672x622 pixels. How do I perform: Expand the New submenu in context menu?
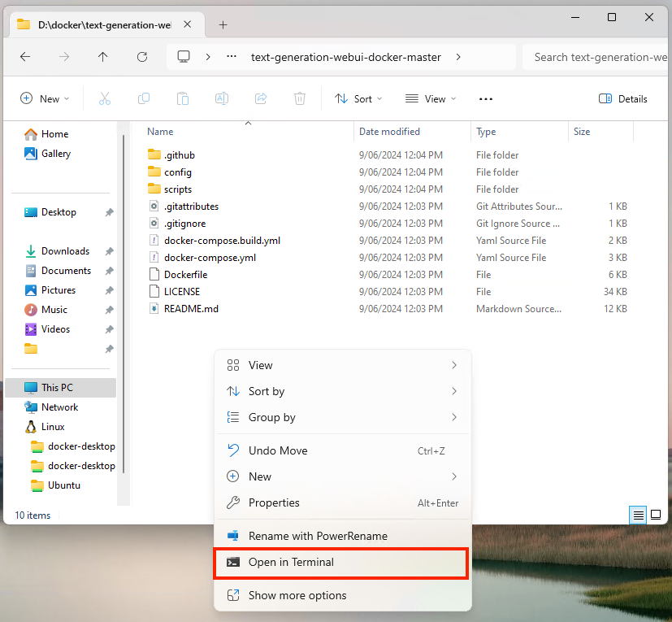[342, 476]
